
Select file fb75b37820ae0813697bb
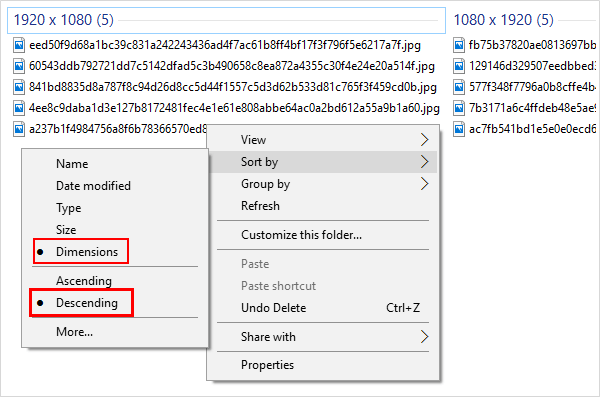coord(533,45)
